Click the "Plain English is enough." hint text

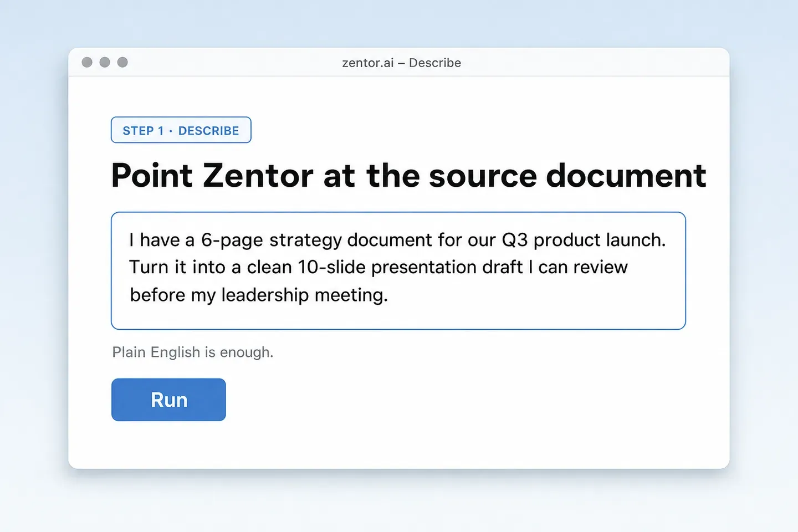pos(193,352)
